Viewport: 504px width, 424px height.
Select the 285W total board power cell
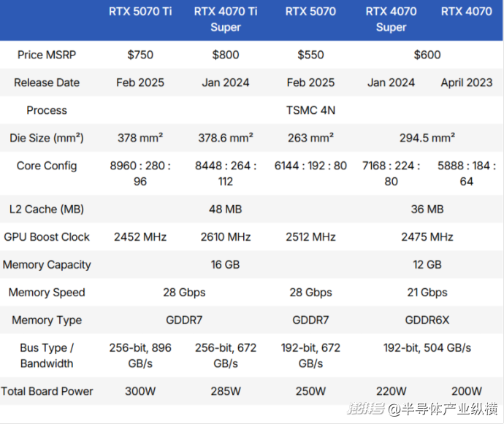pos(226,391)
